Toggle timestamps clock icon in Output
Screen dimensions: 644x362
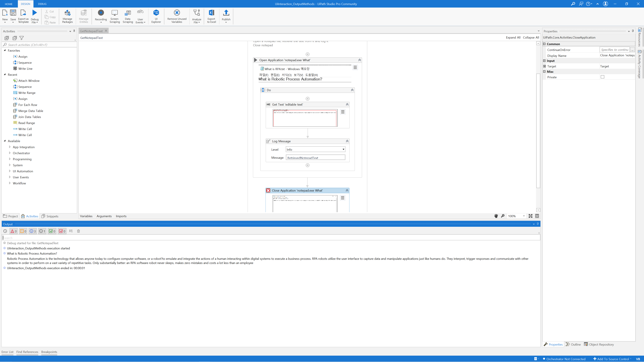pyautogui.click(x=5, y=231)
